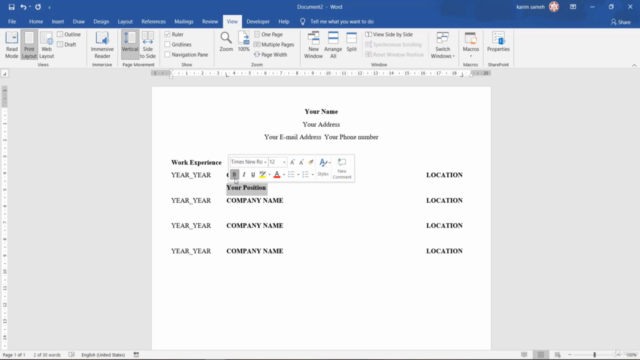Toggle the Ruler checkbox
This screenshot has width=640, height=360.
(x=167, y=34)
